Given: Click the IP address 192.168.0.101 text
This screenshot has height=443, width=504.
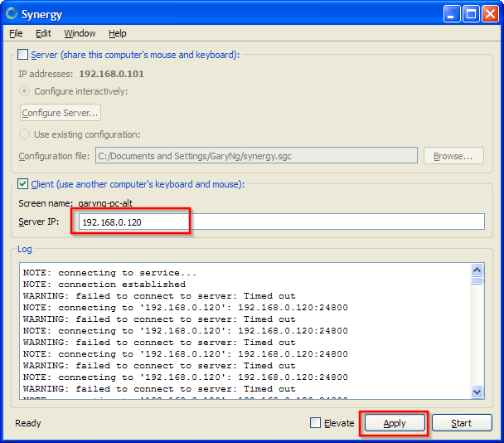Looking at the screenshot, I should 112,74.
